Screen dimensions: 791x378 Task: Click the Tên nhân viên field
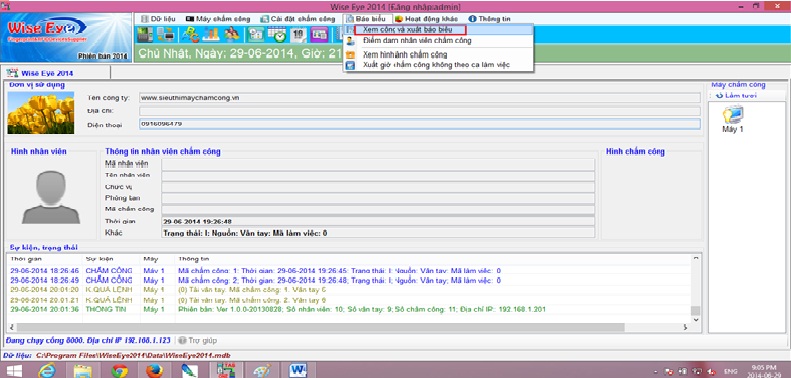point(378,176)
